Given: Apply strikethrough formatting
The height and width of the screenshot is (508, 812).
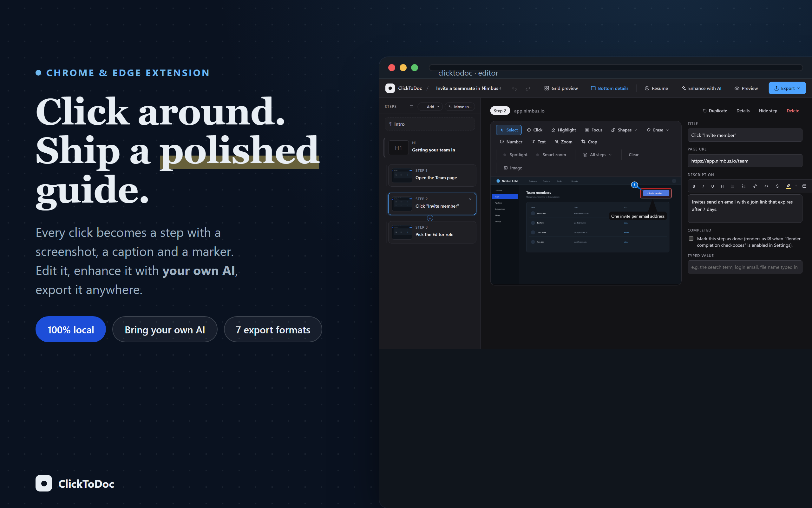Looking at the screenshot, I should (x=777, y=186).
